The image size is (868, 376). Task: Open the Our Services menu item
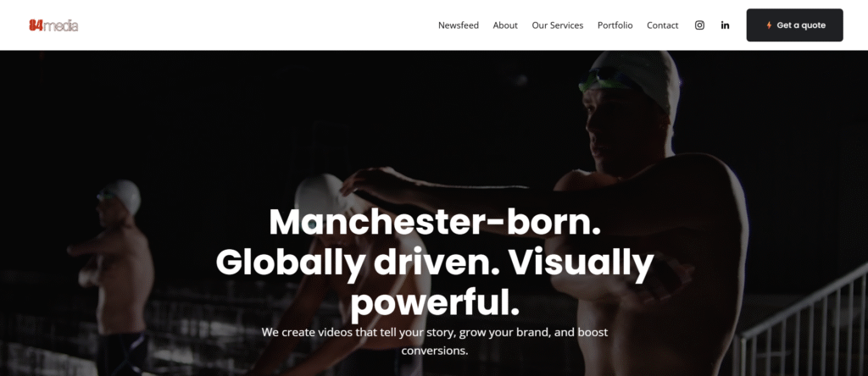point(558,25)
